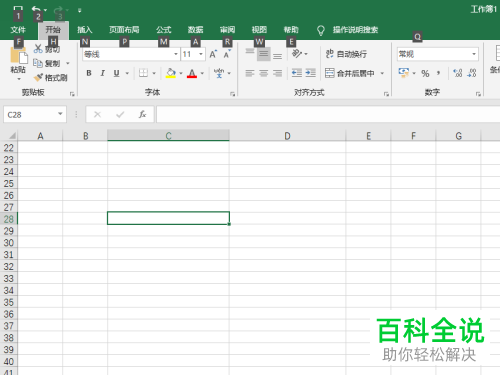Open the copy options dropdown arrow
Image resolution: width=500 pixels, height=375 pixels.
[x=68, y=63]
